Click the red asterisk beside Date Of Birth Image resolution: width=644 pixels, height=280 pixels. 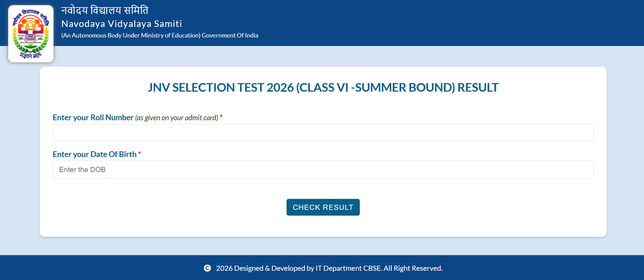coord(139,154)
